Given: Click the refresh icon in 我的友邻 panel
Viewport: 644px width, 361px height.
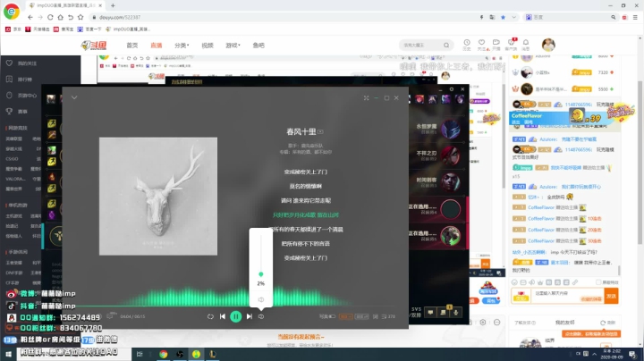Looking at the screenshot, I should click(x=603, y=323).
